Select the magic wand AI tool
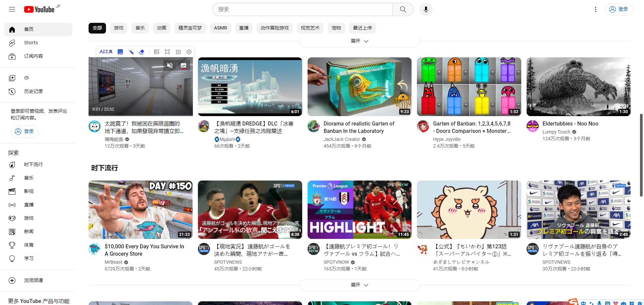 pos(131,52)
